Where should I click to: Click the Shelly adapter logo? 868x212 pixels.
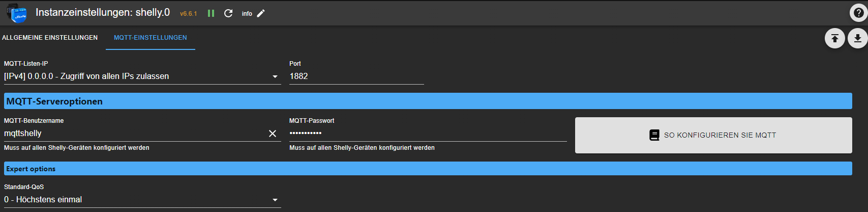click(x=17, y=13)
